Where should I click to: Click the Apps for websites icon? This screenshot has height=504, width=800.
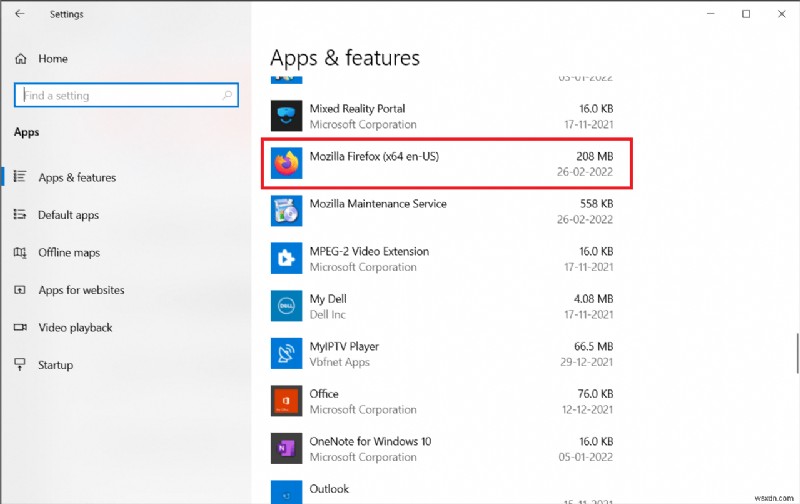pyautogui.click(x=19, y=290)
